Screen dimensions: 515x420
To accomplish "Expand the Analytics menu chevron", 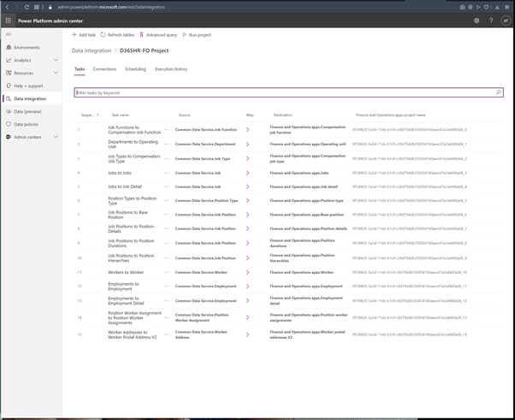I will click(56, 60).
